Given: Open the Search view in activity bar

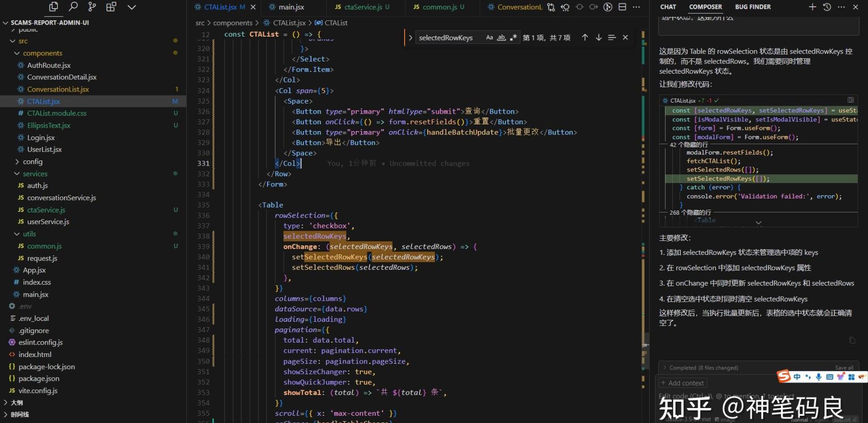Looking at the screenshot, I should point(73,7).
